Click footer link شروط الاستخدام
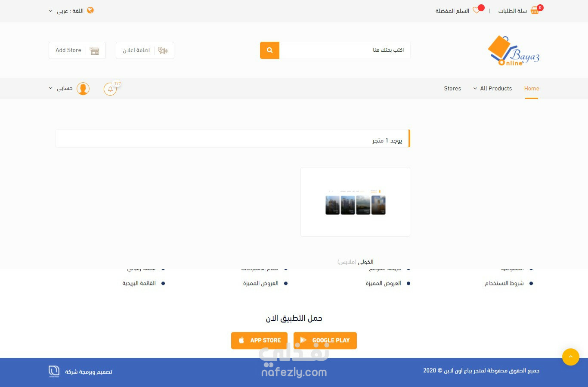588x387 pixels. click(x=504, y=283)
